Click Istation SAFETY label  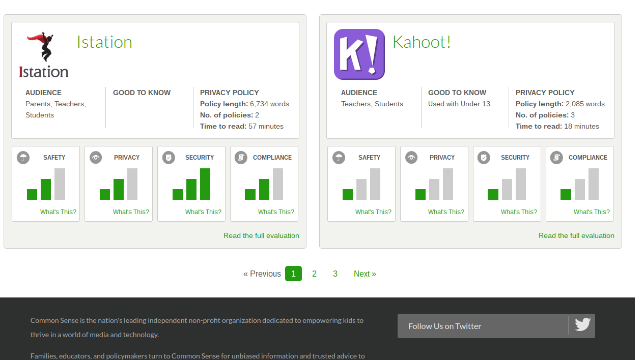54,158
